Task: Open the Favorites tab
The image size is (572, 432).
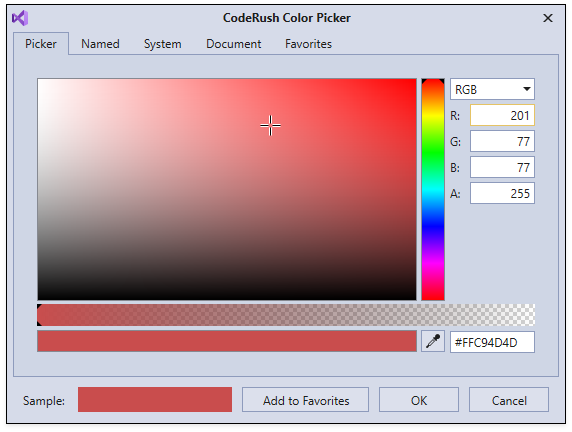Action: 308,44
